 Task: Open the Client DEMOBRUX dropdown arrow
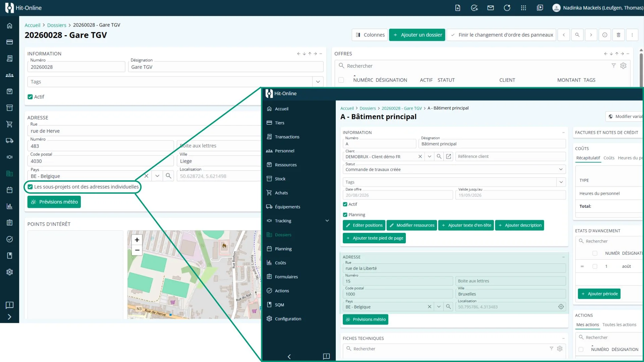pyautogui.click(x=429, y=157)
